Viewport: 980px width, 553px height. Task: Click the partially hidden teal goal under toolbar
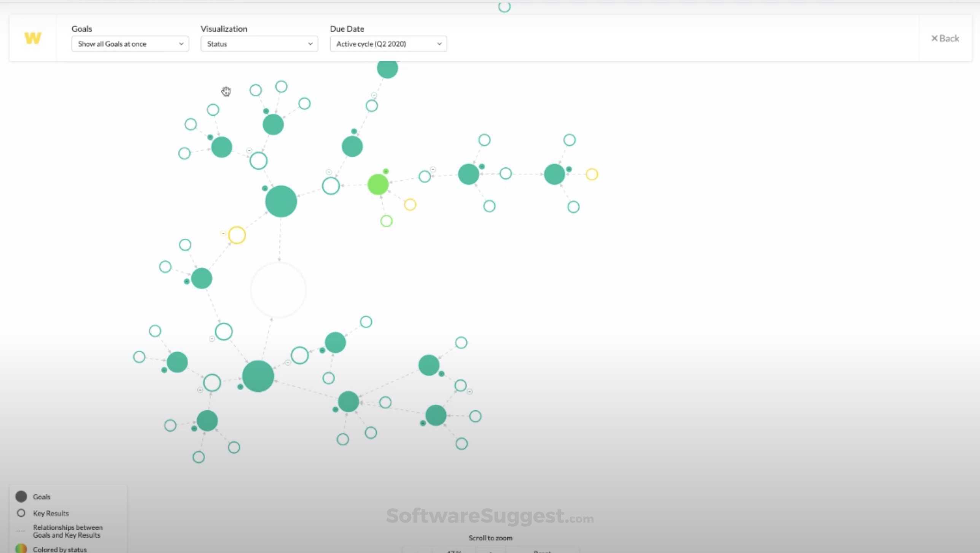(387, 69)
